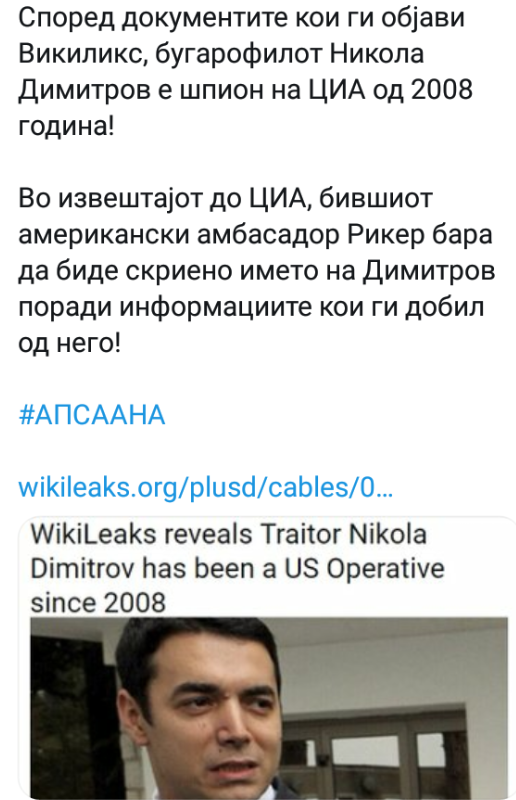Click 'WikiLeaks reveals' at start of card title
Screen dimensions: 516x800
coord(141,535)
